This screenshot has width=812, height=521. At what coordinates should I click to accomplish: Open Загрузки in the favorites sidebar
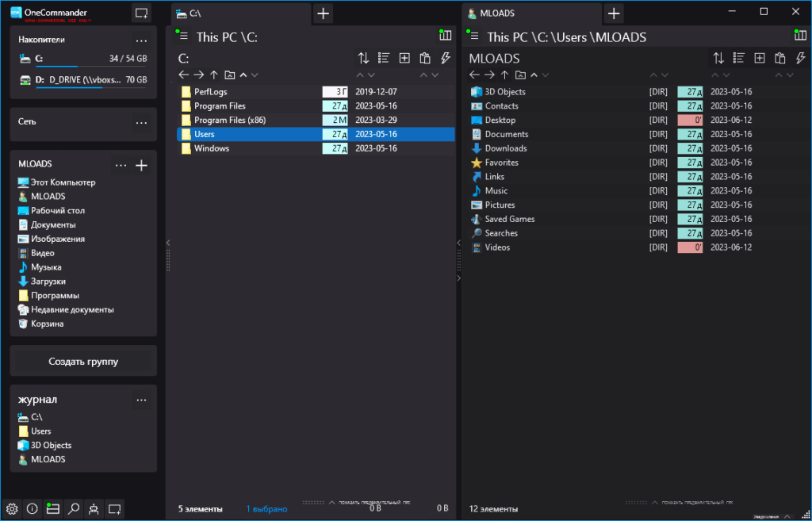(x=41, y=282)
